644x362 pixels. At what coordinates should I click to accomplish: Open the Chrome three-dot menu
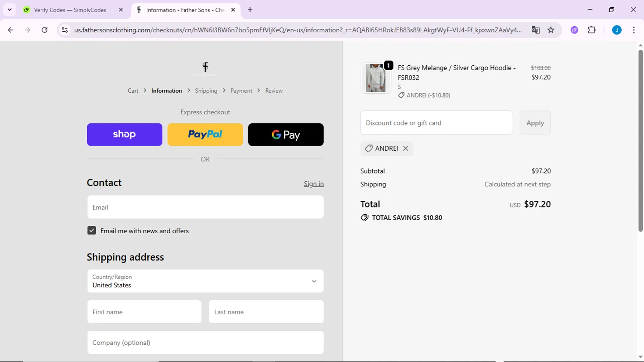[x=634, y=30]
